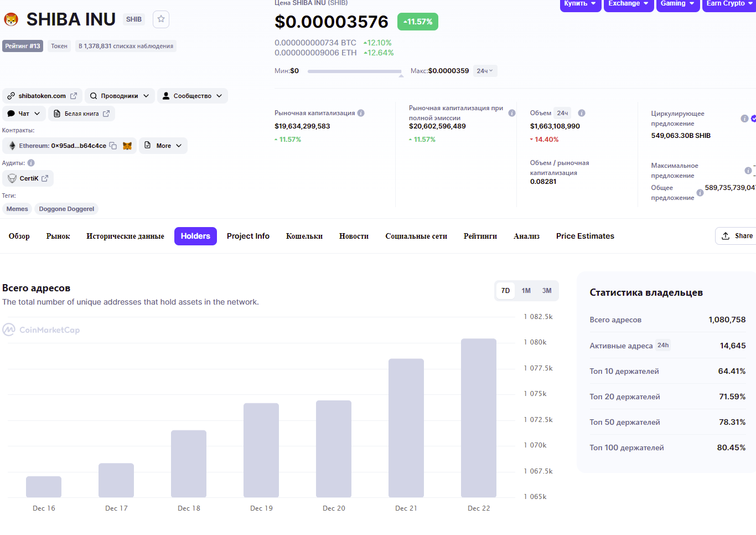Open the CertiK audit link
The height and width of the screenshot is (535, 756).
[28, 178]
